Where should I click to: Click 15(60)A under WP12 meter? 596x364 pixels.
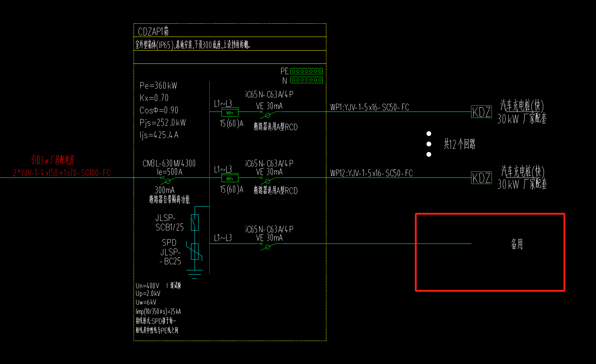pos(232,189)
